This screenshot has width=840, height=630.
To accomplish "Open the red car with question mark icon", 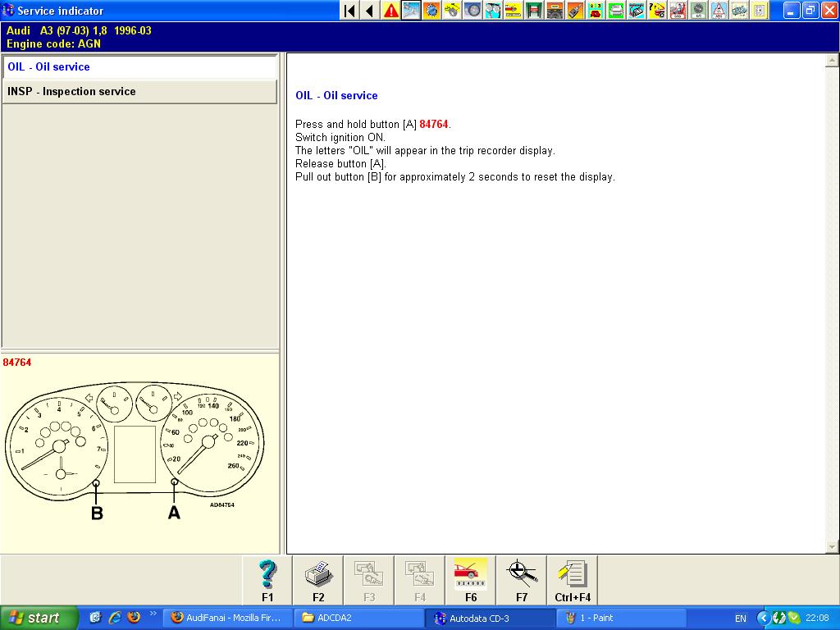I will tap(657, 10).
